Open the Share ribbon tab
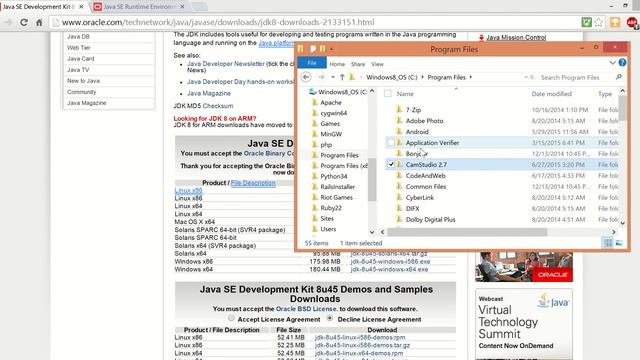640x360 pixels. click(x=358, y=64)
